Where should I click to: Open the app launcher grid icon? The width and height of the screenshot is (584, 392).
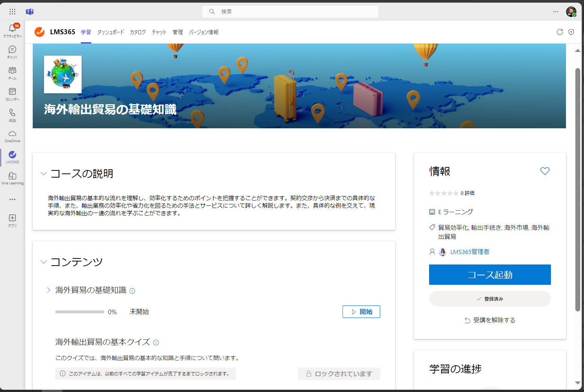[x=12, y=12]
